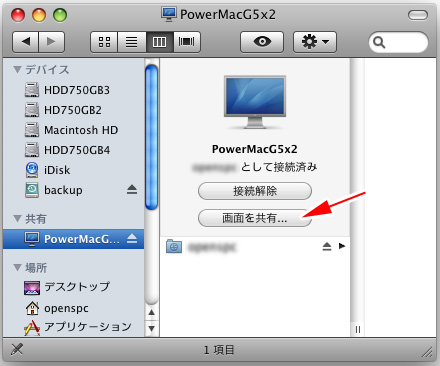Open Macintosh HD in sidebar

(x=74, y=130)
